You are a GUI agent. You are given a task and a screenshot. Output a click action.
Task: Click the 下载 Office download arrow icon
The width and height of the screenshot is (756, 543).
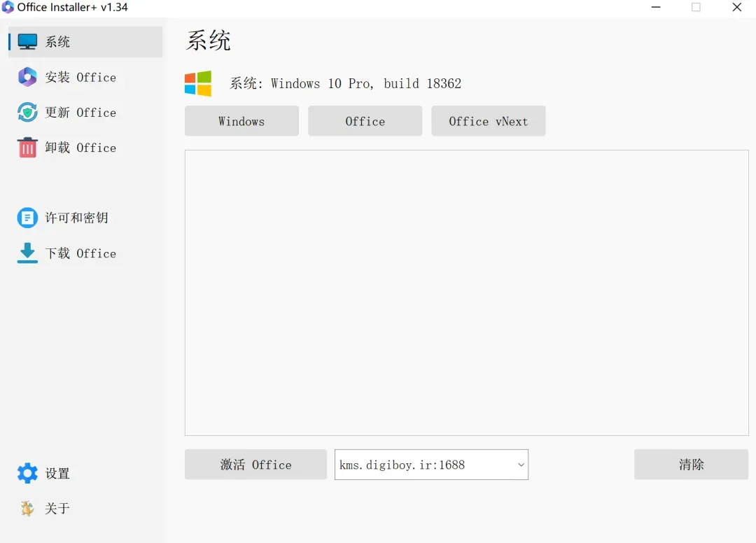tap(27, 253)
